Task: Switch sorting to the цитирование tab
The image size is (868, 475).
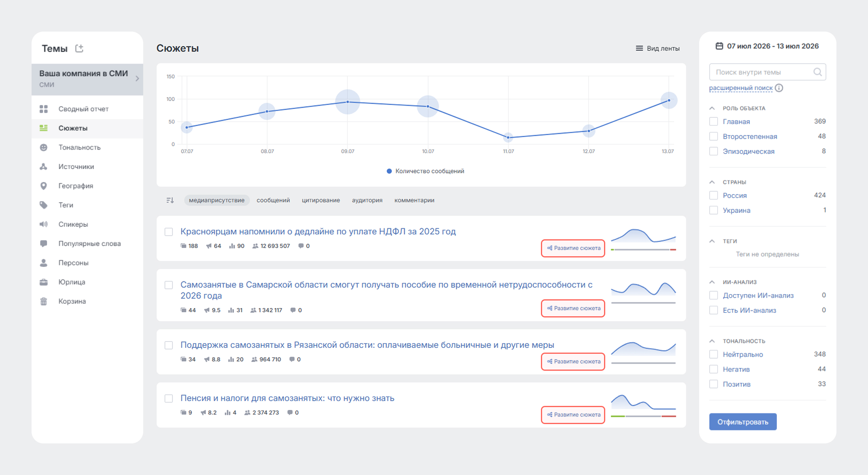Action: (x=321, y=200)
